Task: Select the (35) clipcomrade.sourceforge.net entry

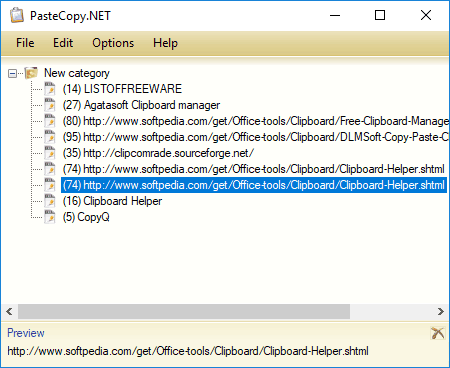Action: click(x=158, y=153)
